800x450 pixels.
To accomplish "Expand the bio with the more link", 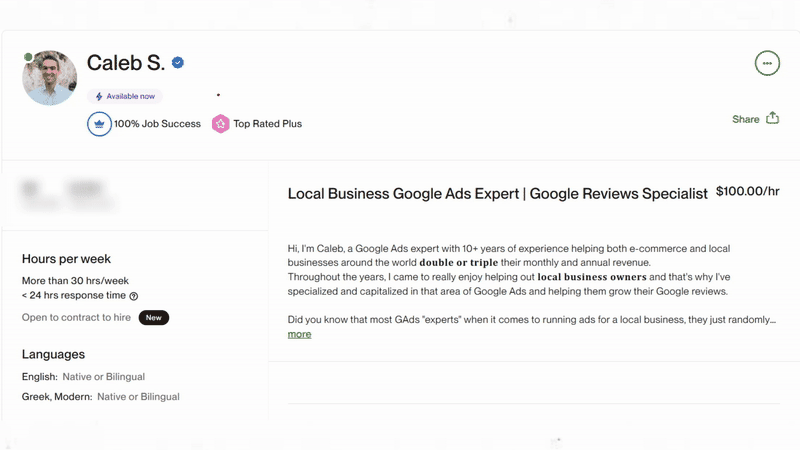I will point(299,334).
